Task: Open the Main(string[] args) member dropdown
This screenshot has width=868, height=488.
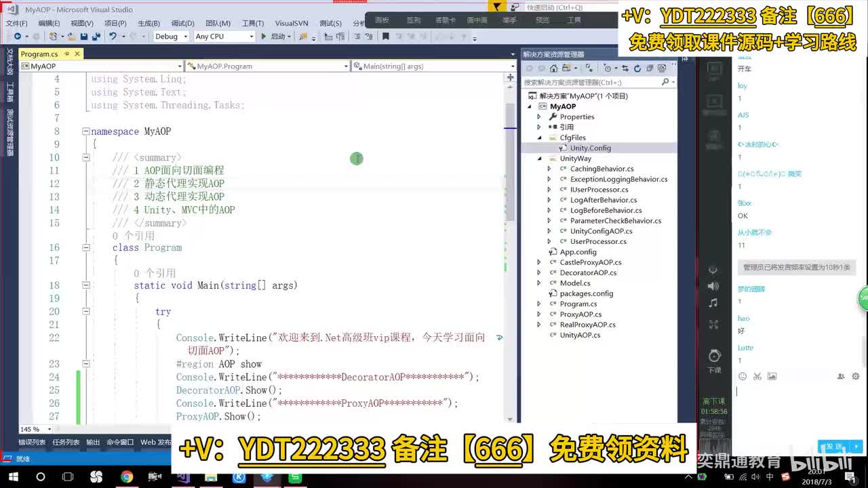Action: coord(434,66)
